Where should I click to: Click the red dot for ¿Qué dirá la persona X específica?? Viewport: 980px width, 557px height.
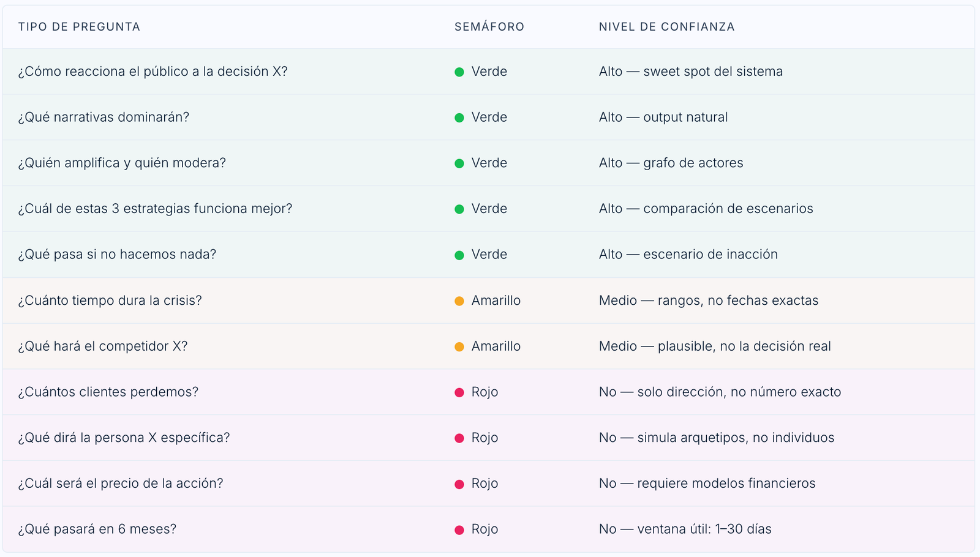pyautogui.click(x=459, y=438)
